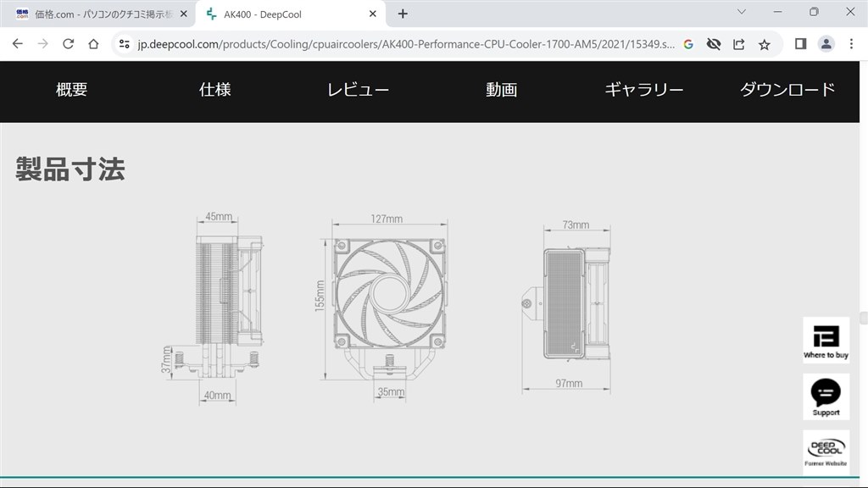The image size is (868, 488).
Task: Restore down the Chrome window
Action: [814, 12]
